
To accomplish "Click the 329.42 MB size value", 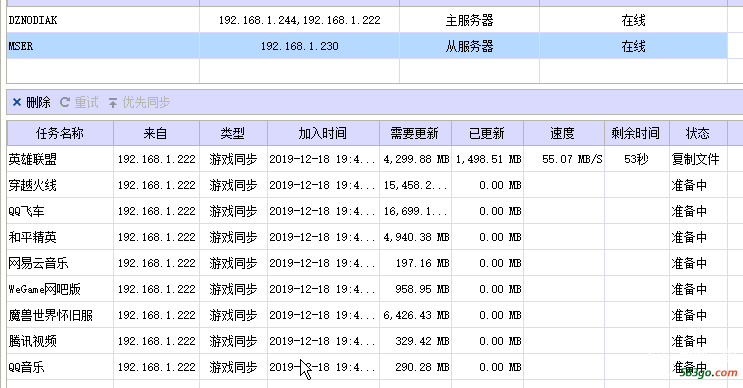I will [x=422, y=341].
